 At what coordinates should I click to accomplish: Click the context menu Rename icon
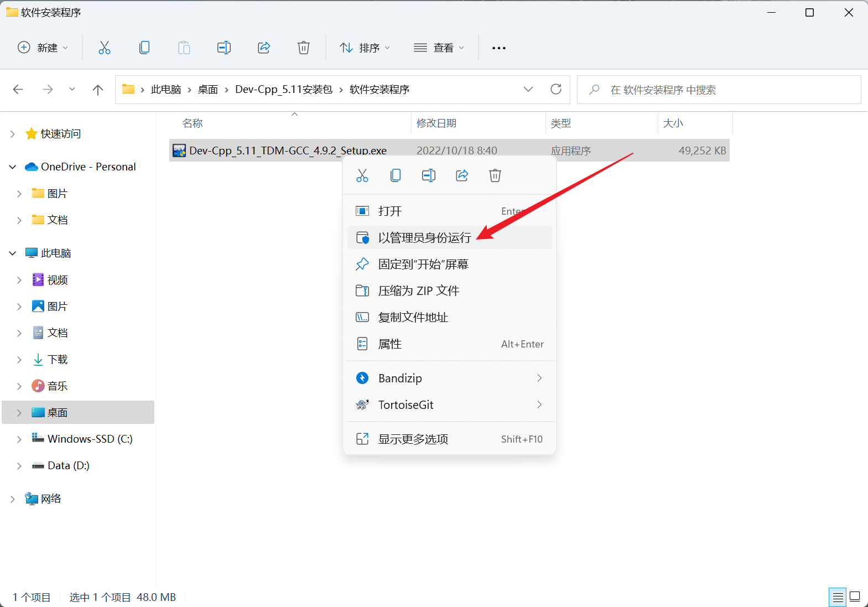click(429, 175)
